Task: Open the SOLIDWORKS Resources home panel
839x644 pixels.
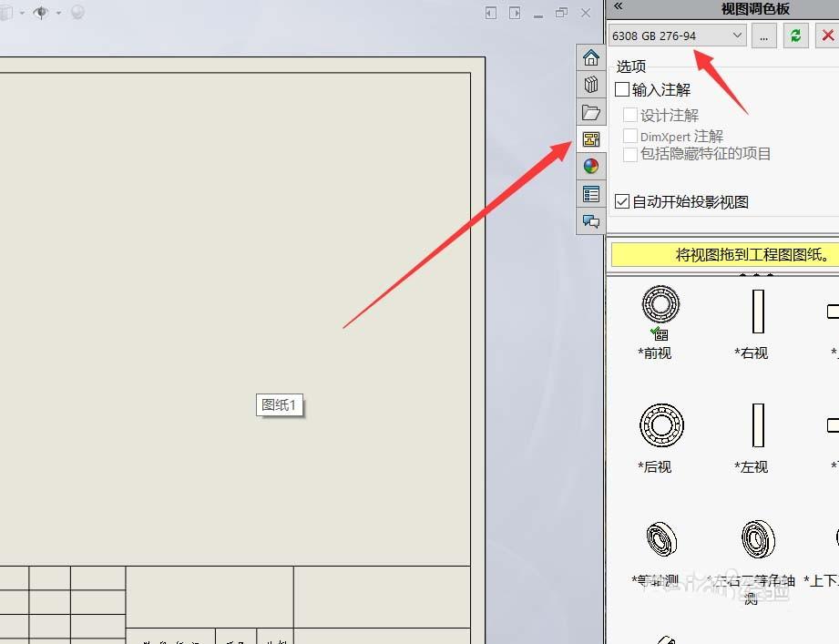Action: click(591, 56)
